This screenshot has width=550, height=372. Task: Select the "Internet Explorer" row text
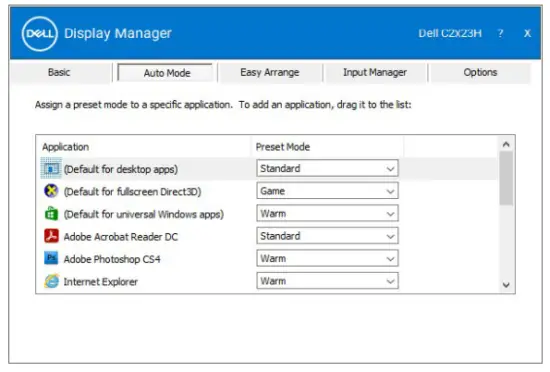click(101, 282)
